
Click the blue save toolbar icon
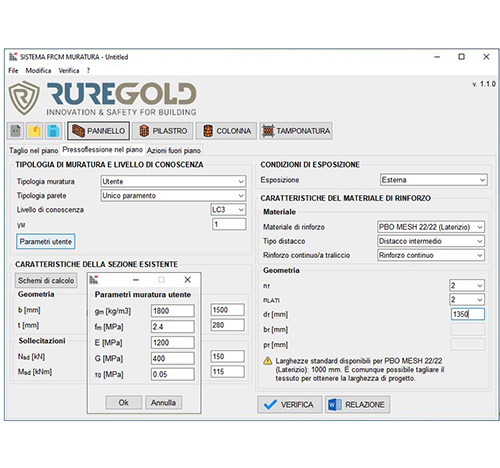[x=53, y=131]
